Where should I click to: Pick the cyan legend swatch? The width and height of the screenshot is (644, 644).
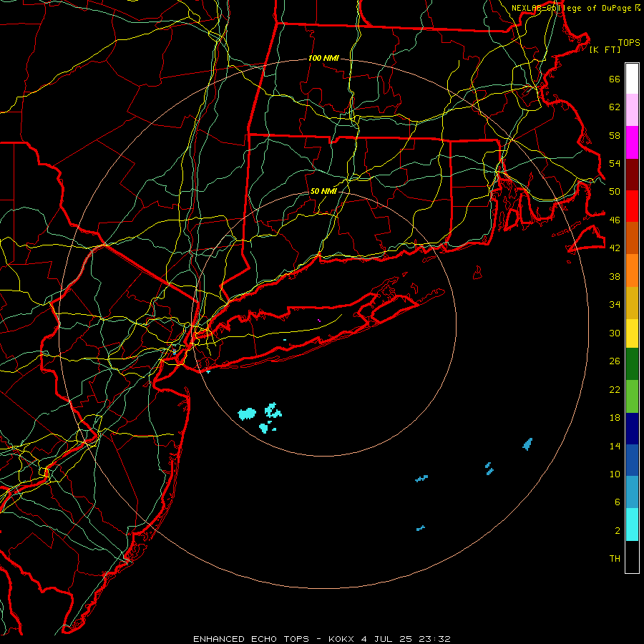632,525
